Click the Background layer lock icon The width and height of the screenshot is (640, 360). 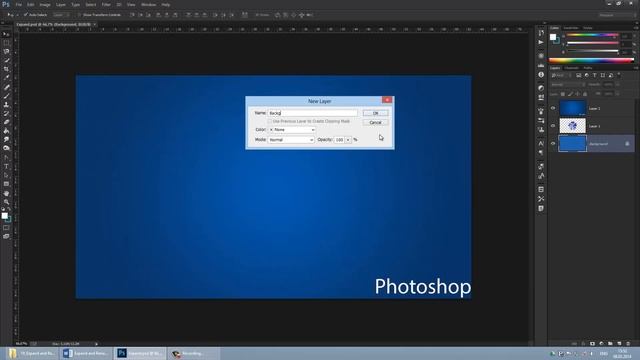click(x=627, y=144)
